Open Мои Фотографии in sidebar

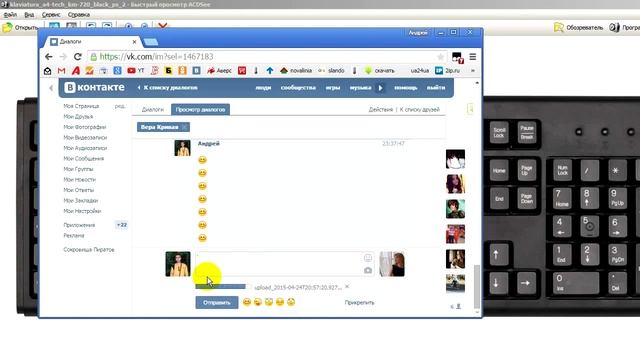click(84, 127)
